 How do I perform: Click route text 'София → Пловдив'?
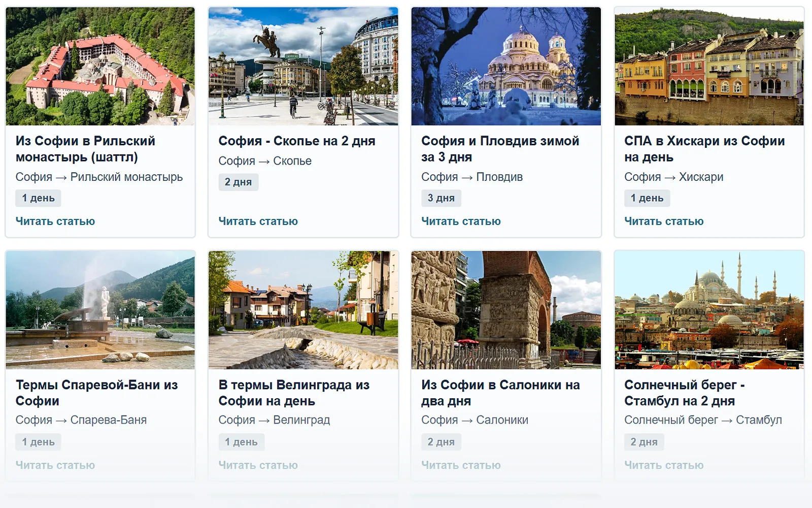[x=472, y=177]
